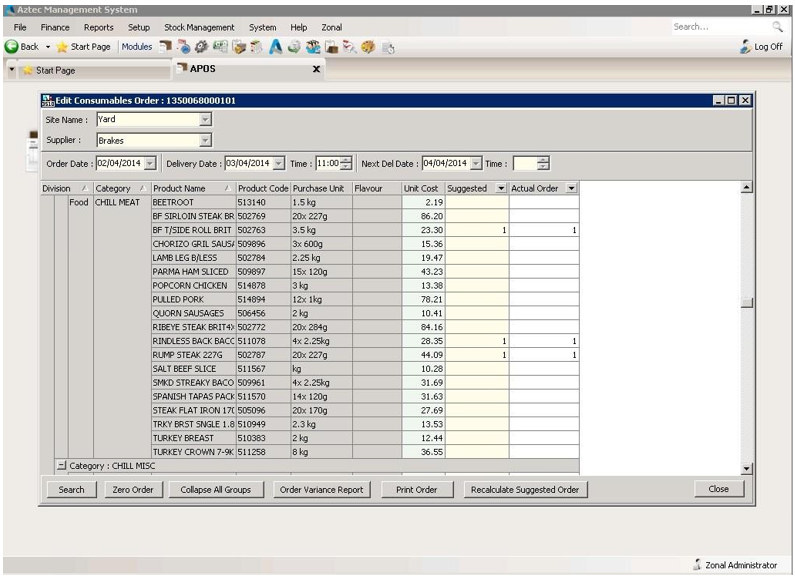
Task: Click the vertical scrollbar thumb in order grid
Action: (746, 304)
